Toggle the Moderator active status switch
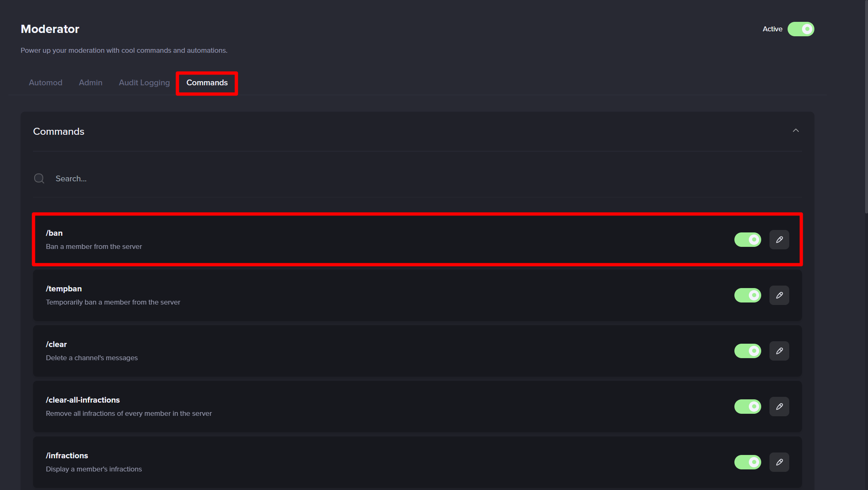 click(x=801, y=28)
